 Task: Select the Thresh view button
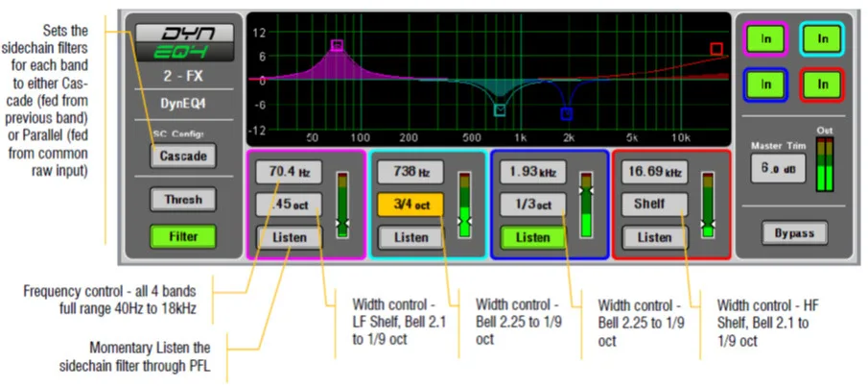(x=183, y=200)
